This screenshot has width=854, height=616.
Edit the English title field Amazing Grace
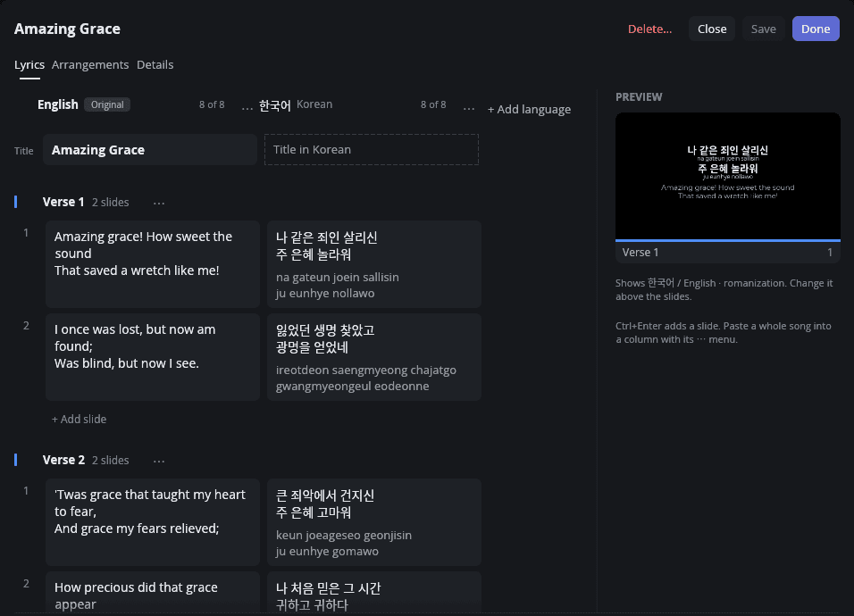pos(150,150)
